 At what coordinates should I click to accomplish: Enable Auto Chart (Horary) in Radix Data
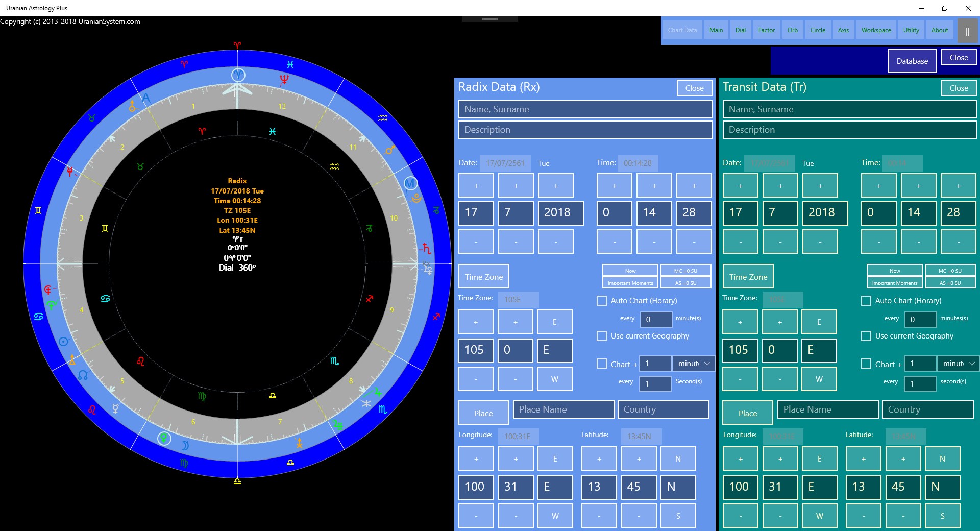(x=602, y=301)
